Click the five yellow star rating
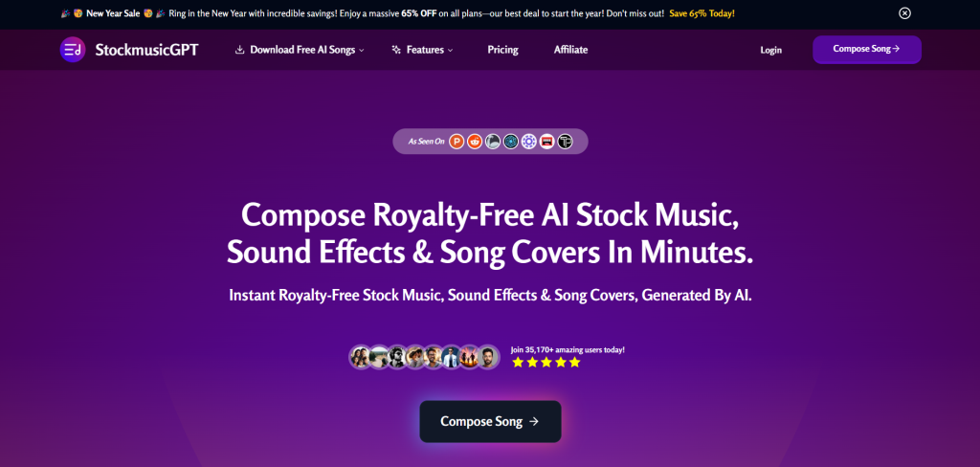The image size is (980, 467). (x=546, y=362)
